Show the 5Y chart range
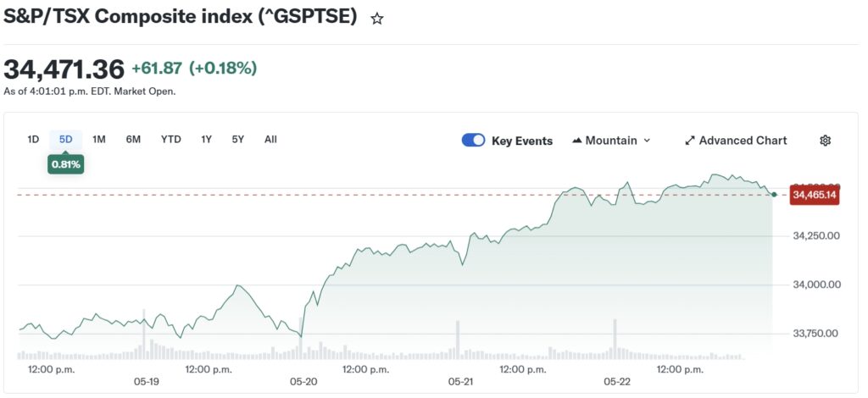 pos(238,139)
